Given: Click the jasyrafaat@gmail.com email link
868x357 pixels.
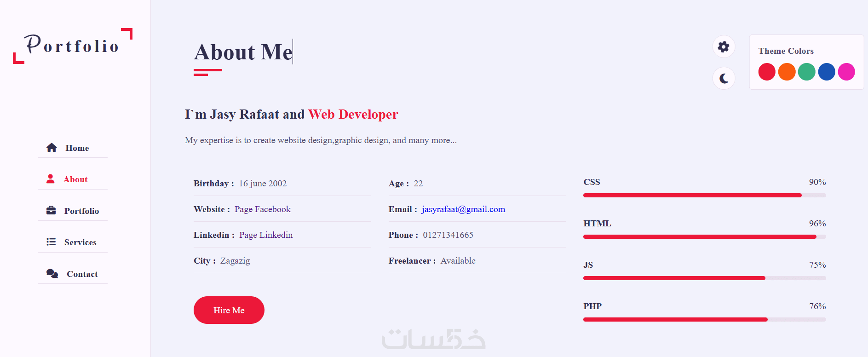Looking at the screenshot, I should (x=463, y=209).
